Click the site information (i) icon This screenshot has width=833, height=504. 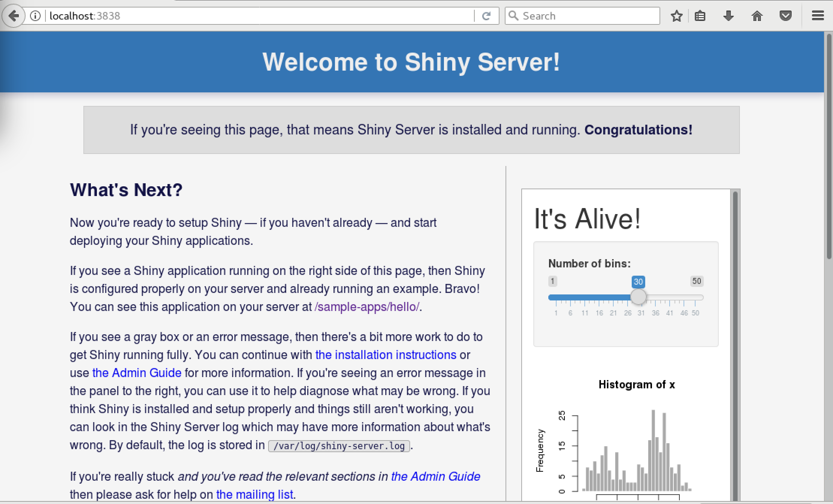click(x=35, y=16)
